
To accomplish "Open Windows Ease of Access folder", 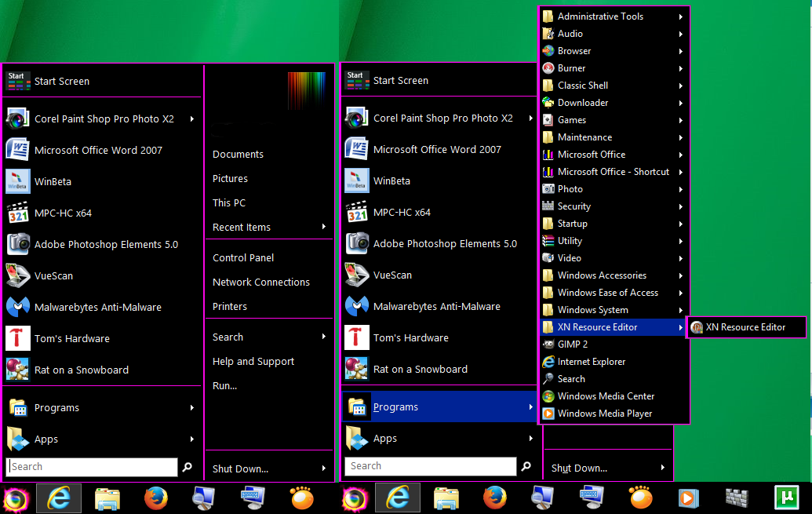I will [614, 293].
